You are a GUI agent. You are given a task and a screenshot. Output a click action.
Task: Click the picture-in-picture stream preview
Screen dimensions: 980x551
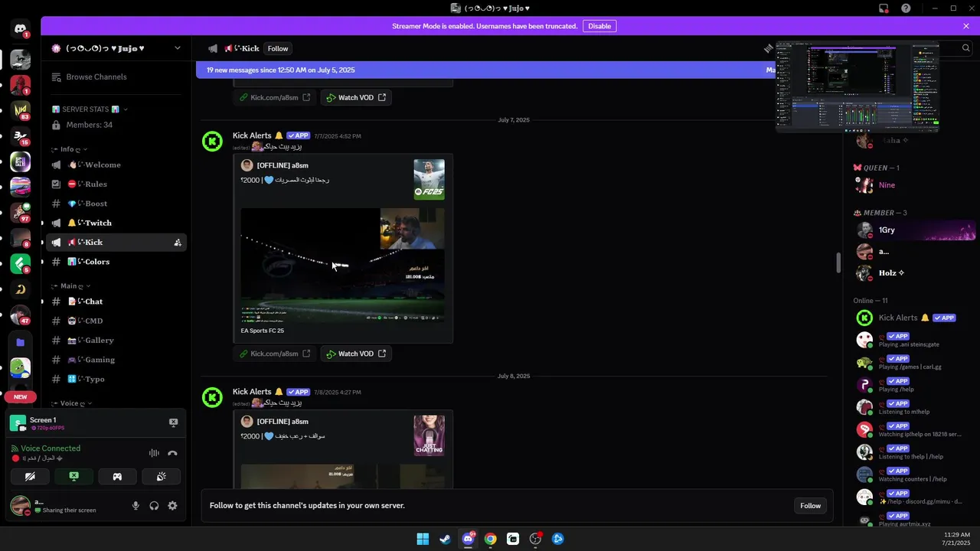point(857,86)
